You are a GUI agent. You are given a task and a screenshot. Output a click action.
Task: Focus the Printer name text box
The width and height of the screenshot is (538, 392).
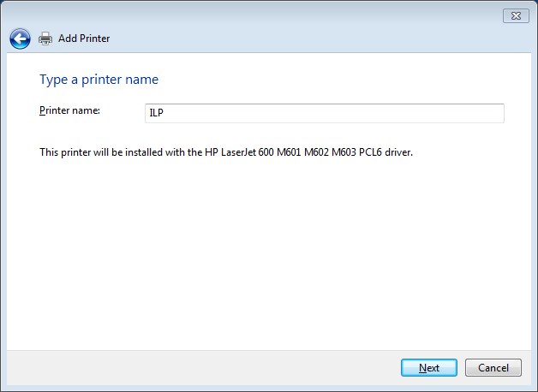click(x=324, y=113)
